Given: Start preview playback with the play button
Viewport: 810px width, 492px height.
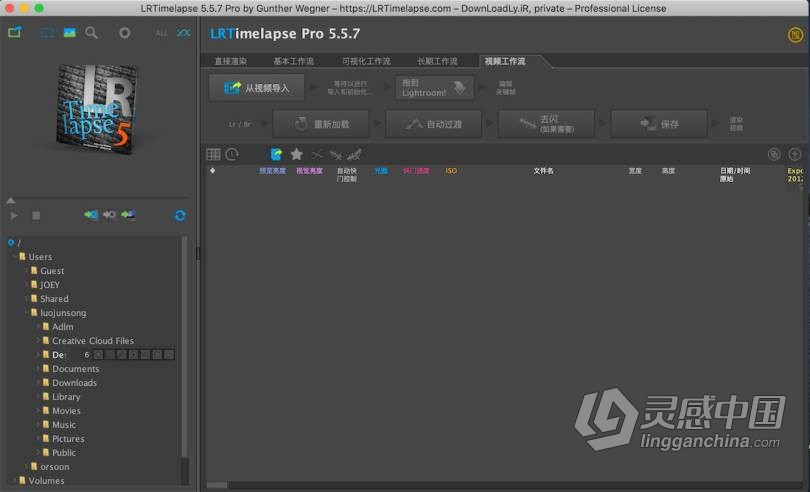Looking at the screenshot, I should tap(14, 216).
